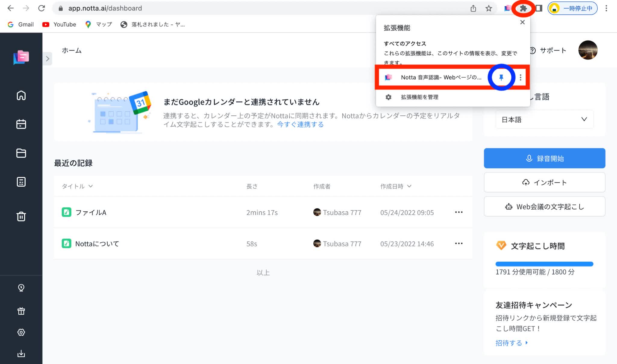The image size is (617, 364).
Task: Share this page from address bar
Action: point(473,8)
